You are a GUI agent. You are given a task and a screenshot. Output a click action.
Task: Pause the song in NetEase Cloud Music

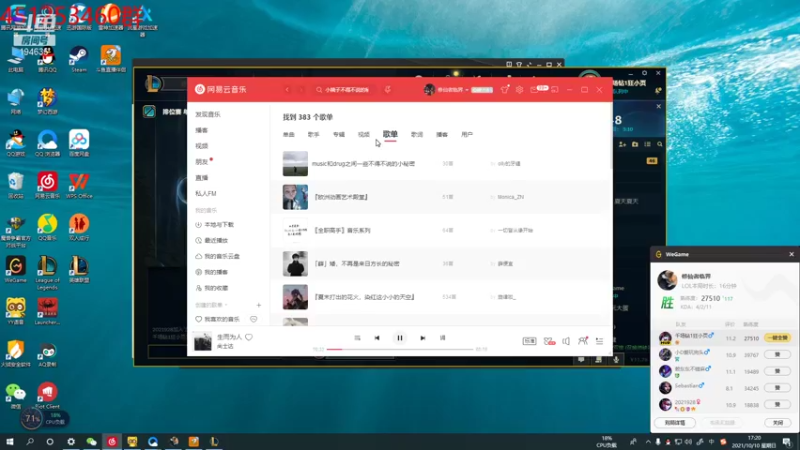point(399,338)
